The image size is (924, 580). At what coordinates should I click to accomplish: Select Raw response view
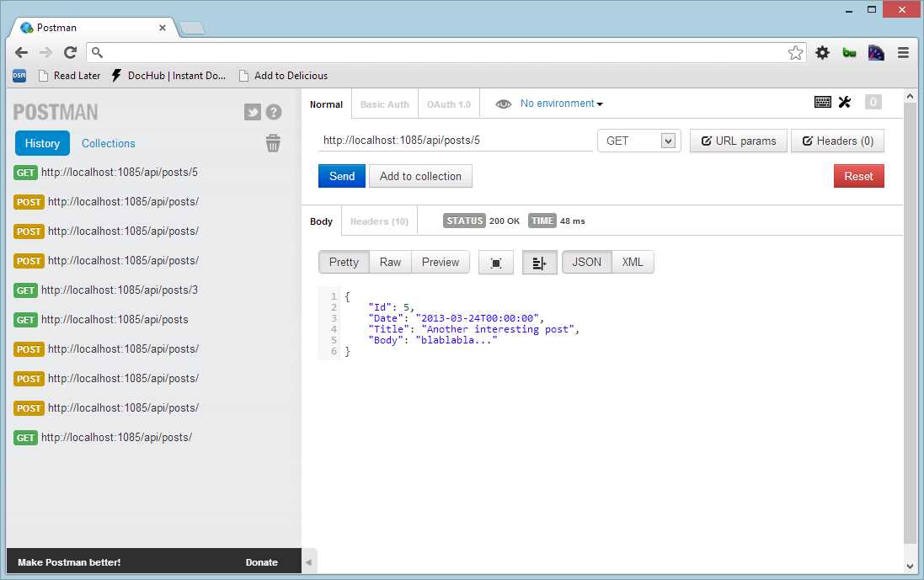390,262
